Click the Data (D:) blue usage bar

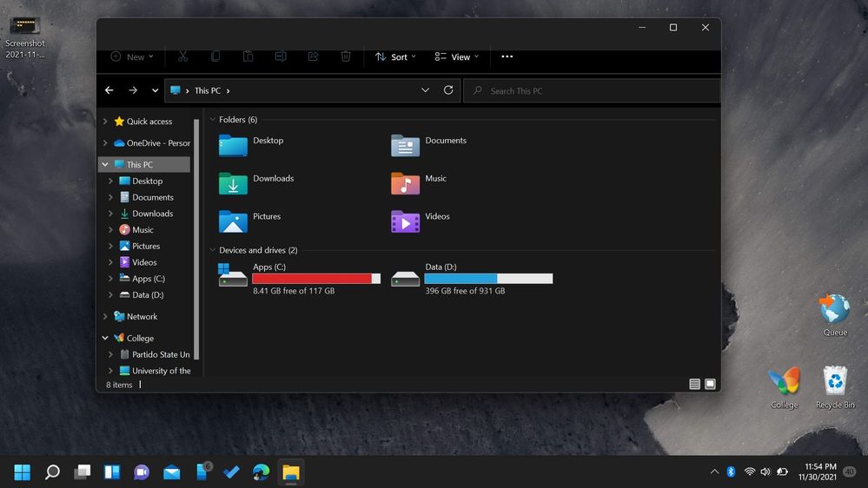tap(488, 279)
